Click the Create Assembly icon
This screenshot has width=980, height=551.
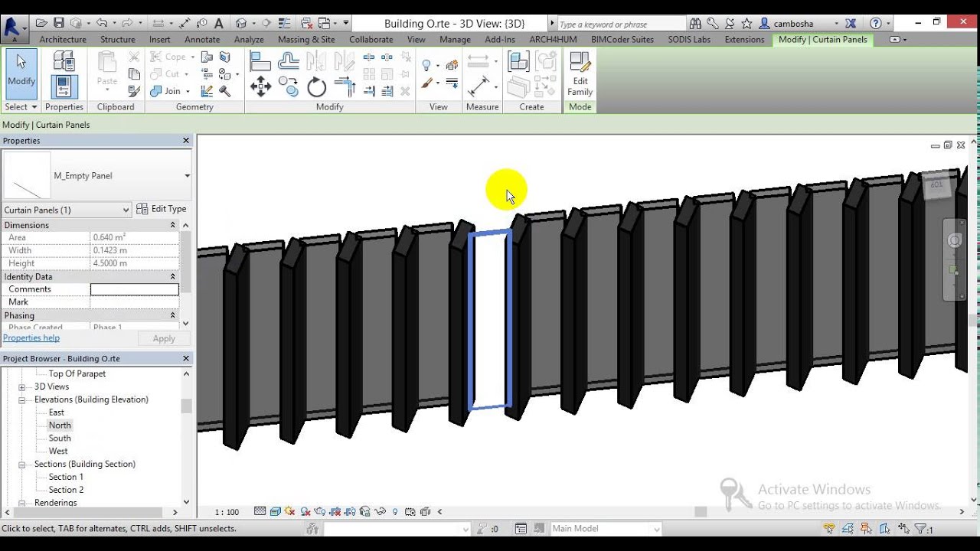click(x=518, y=61)
